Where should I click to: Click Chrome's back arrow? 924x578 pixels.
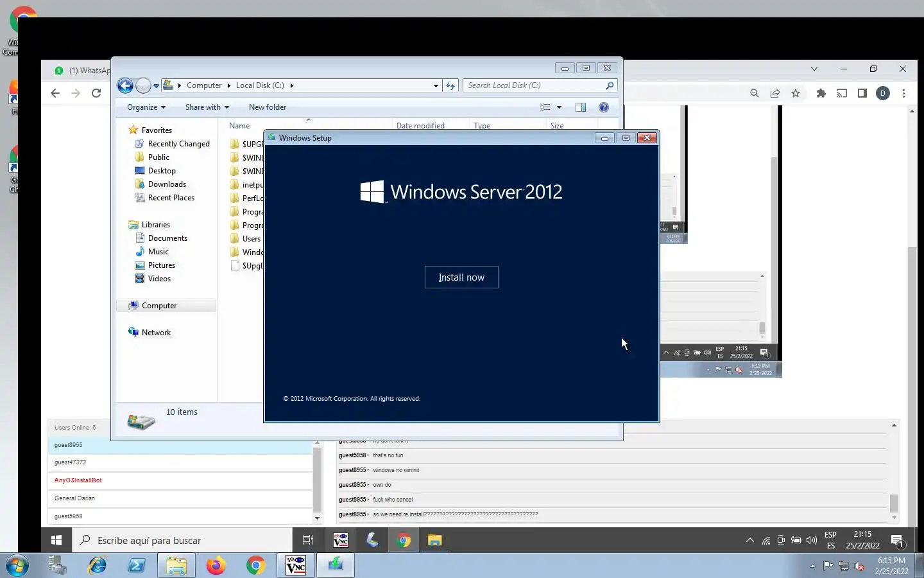point(55,93)
